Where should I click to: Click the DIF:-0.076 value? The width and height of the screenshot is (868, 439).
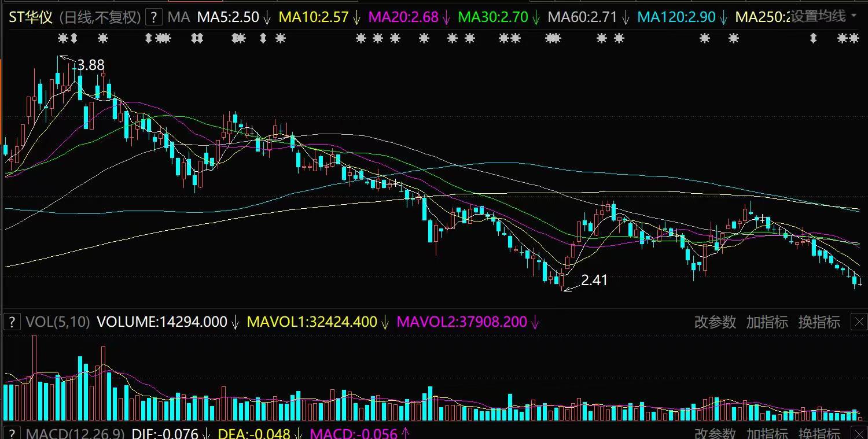tap(165, 433)
